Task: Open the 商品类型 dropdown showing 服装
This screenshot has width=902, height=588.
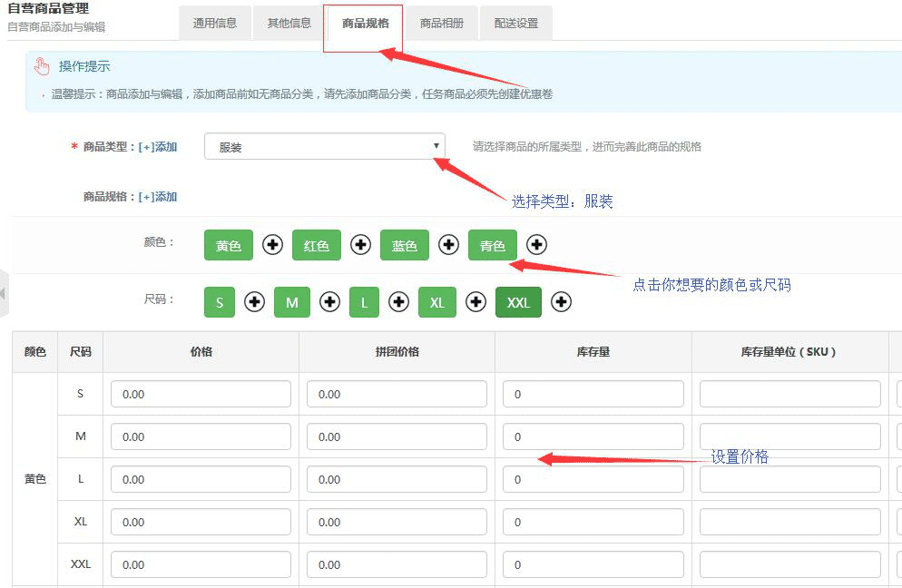Action: (324, 146)
